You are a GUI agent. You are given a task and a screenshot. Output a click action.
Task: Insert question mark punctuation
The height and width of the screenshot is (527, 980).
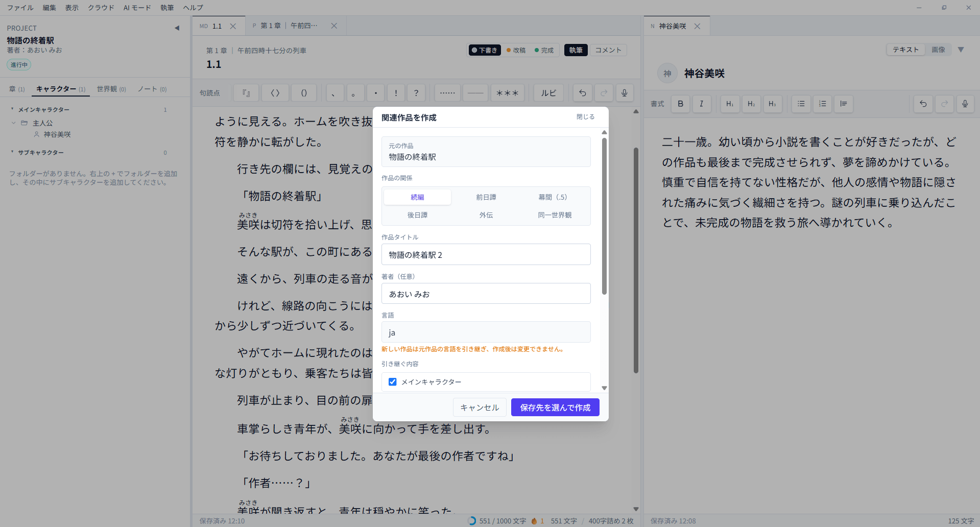(x=416, y=93)
